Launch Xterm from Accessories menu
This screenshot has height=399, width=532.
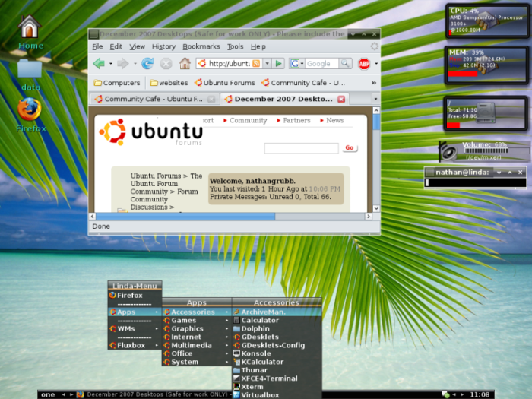(277, 387)
